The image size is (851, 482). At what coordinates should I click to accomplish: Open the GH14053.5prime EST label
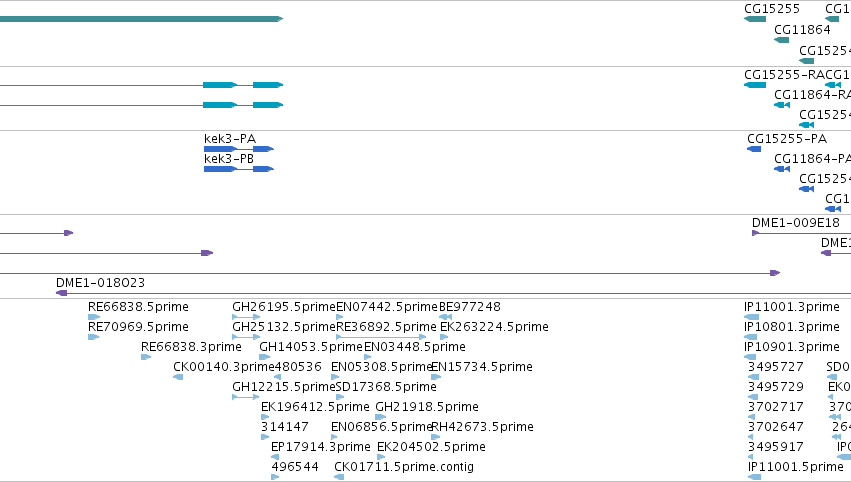(311, 347)
